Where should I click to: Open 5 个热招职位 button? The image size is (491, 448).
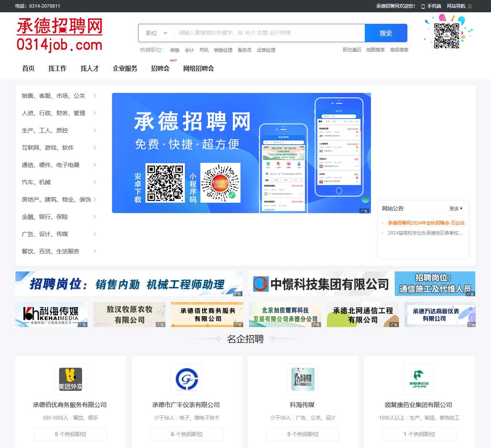point(71,434)
